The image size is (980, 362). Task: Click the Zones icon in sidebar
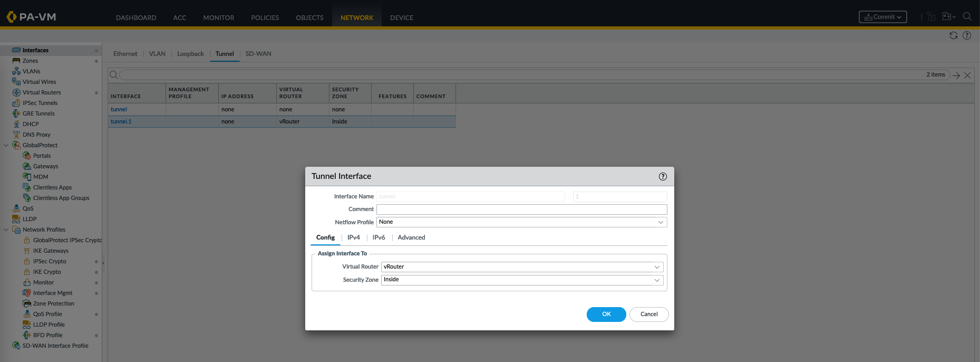(16, 61)
